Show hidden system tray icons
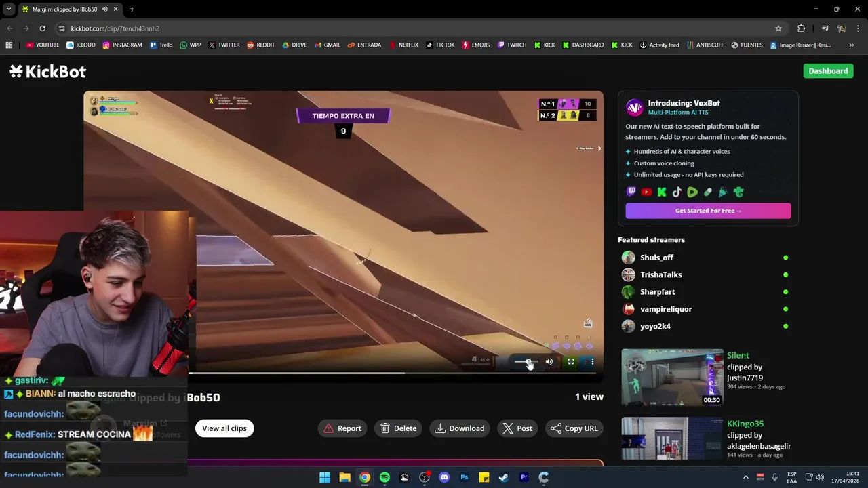Viewport: 868px width, 488px height. [x=746, y=478]
